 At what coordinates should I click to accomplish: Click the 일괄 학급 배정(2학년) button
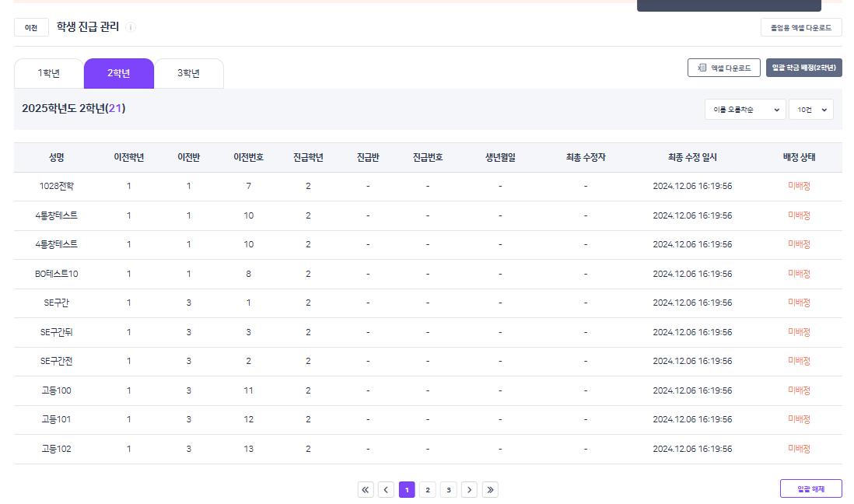tap(803, 68)
